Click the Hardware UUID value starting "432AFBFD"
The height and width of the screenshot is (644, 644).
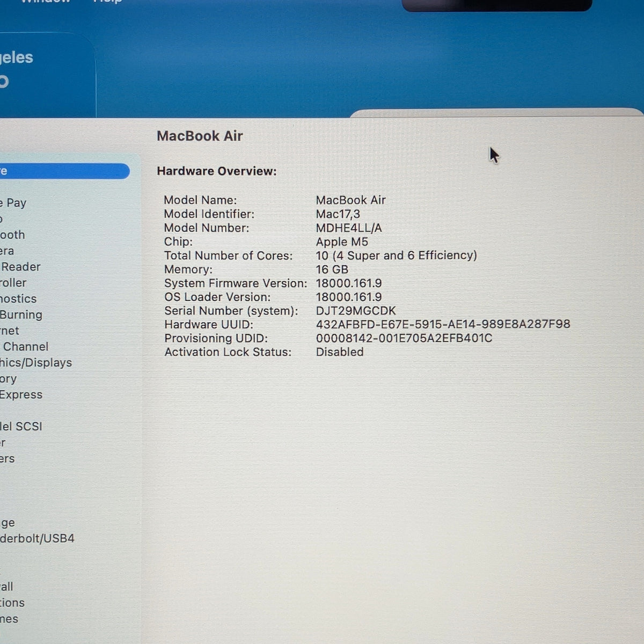[x=443, y=324]
